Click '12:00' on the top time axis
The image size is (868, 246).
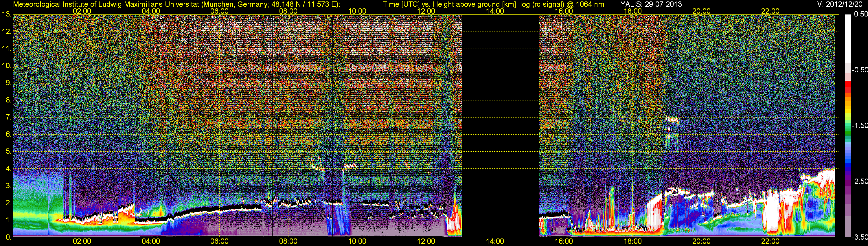click(x=426, y=11)
